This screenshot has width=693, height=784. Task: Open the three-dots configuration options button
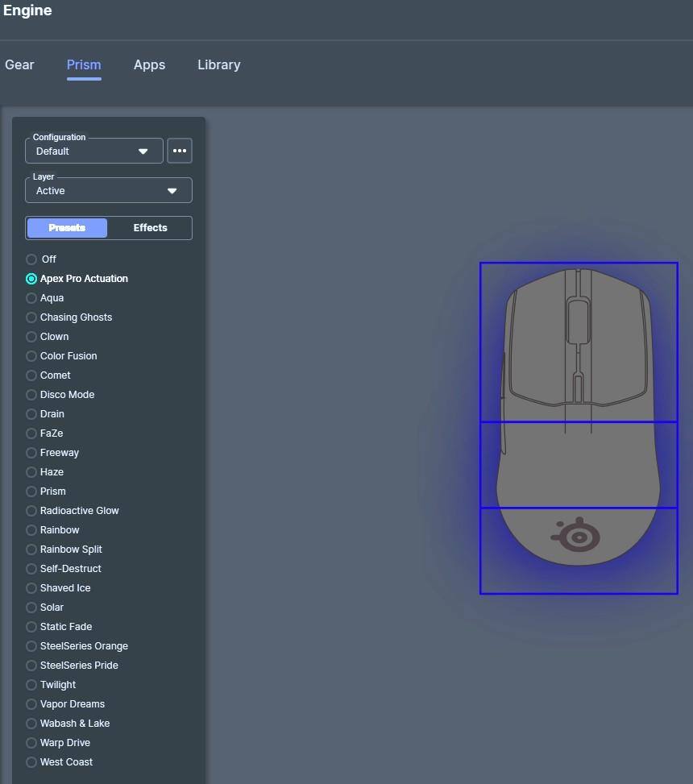(x=179, y=151)
